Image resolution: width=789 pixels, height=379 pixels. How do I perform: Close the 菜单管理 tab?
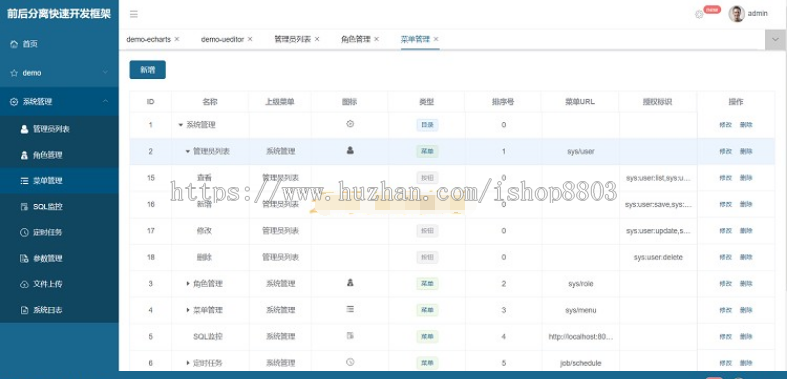click(436, 39)
